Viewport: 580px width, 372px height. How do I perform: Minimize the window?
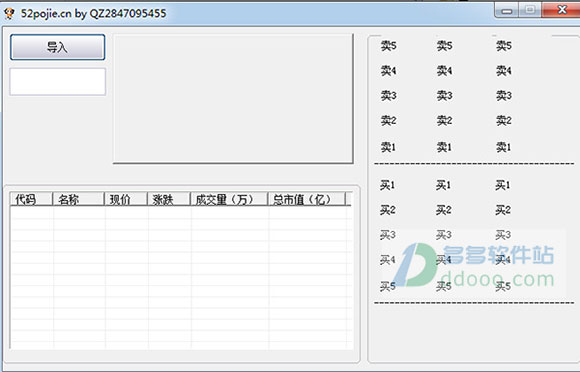[x=507, y=10]
